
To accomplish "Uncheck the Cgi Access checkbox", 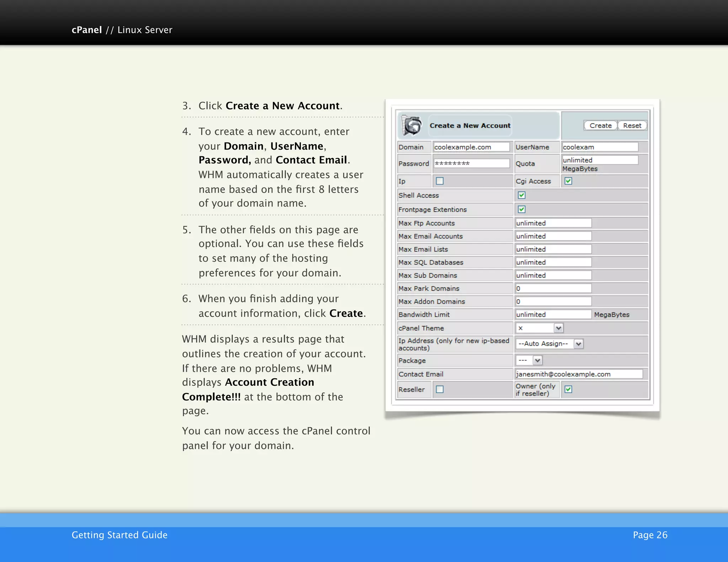I will pyautogui.click(x=568, y=181).
